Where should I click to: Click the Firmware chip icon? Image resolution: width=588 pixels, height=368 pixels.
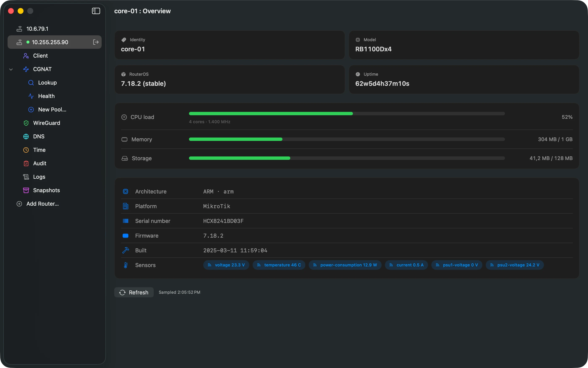click(126, 236)
